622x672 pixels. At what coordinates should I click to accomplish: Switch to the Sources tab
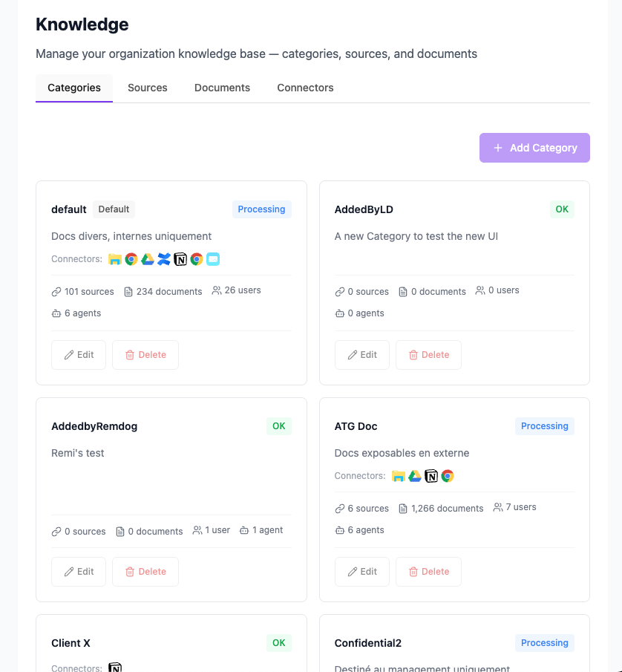(147, 87)
